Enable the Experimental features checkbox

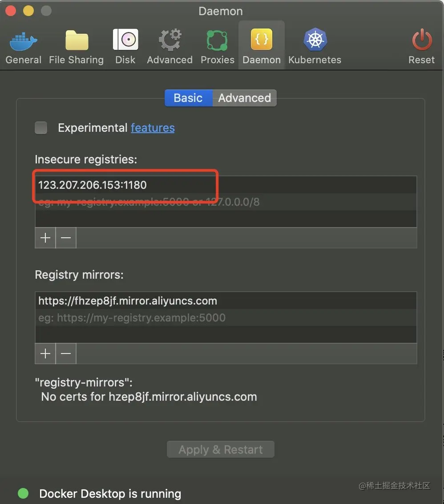41,128
